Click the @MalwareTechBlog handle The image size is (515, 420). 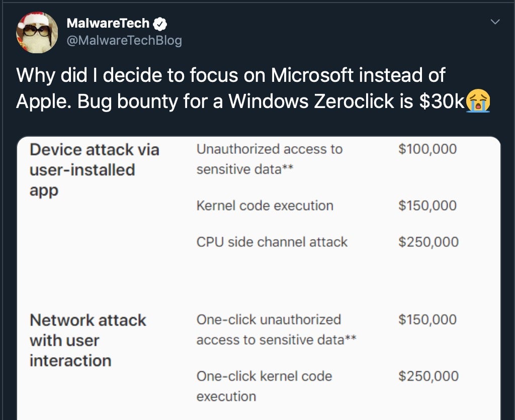124,40
